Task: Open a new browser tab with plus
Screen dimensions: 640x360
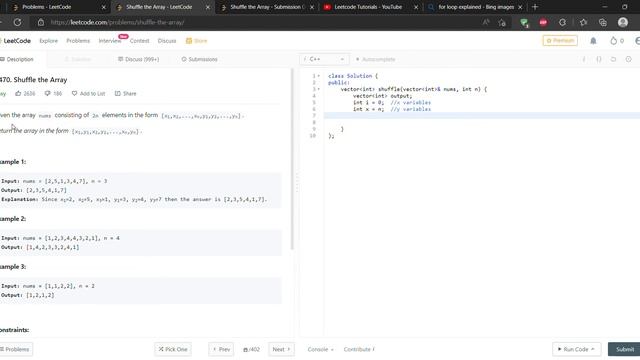Action: (x=535, y=7)
